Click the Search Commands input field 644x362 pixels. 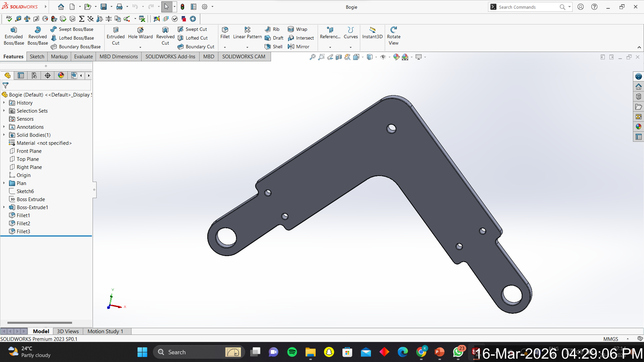coord(527,7)
